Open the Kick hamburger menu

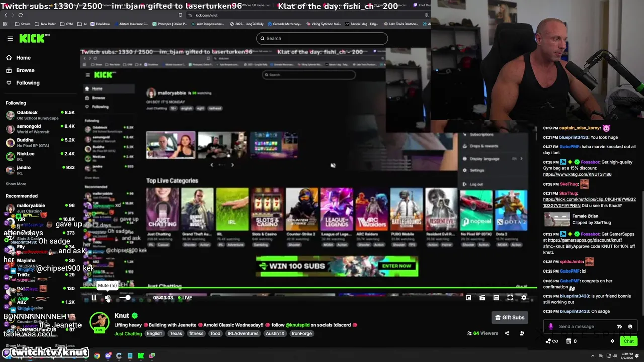coord(10,38)
